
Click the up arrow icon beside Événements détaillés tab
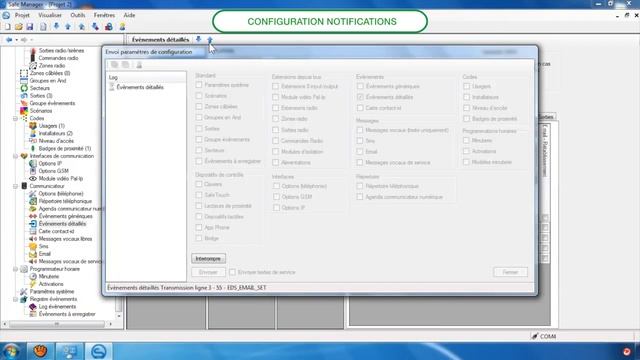210,40
